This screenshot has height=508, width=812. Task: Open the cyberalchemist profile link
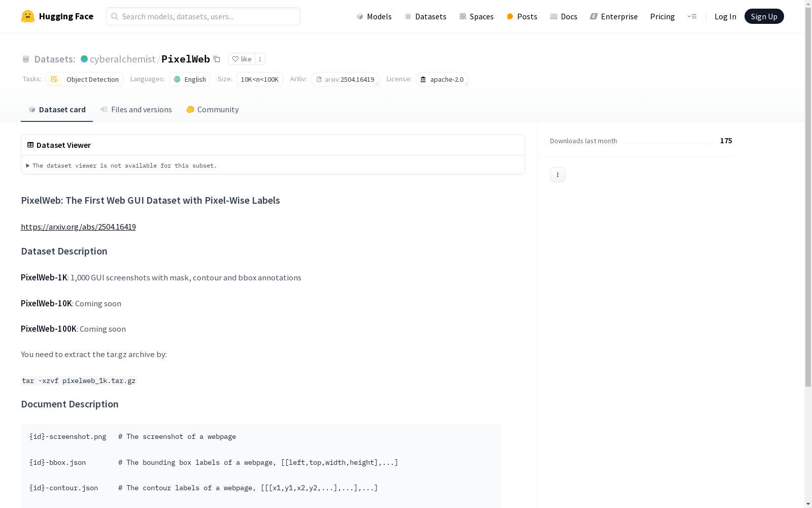122,59
